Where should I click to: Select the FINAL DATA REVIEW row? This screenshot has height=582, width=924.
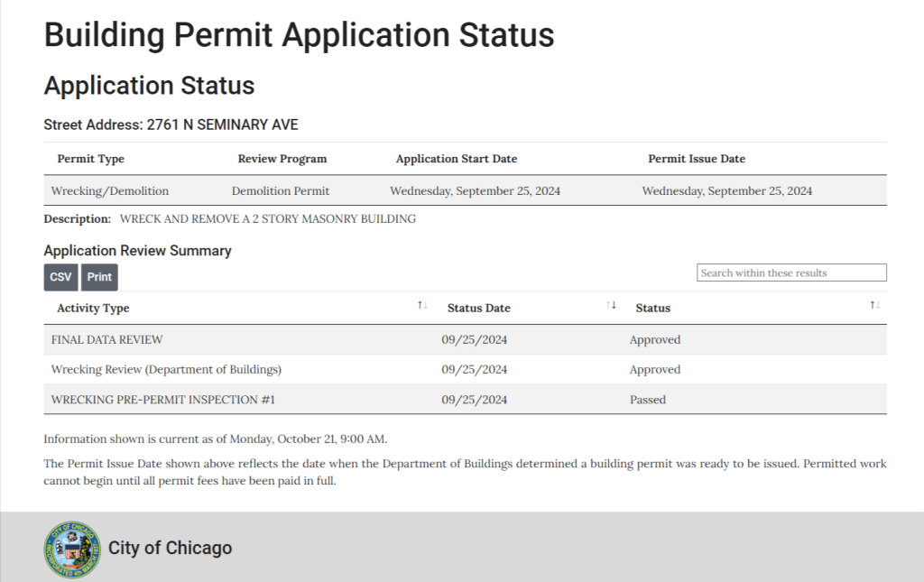tap(106, 340)
